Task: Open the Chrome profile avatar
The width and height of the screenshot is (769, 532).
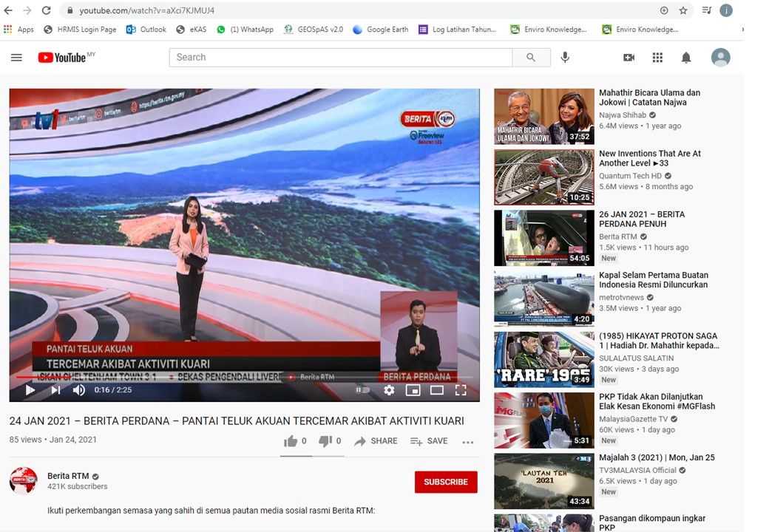Action: pos(726,10)
